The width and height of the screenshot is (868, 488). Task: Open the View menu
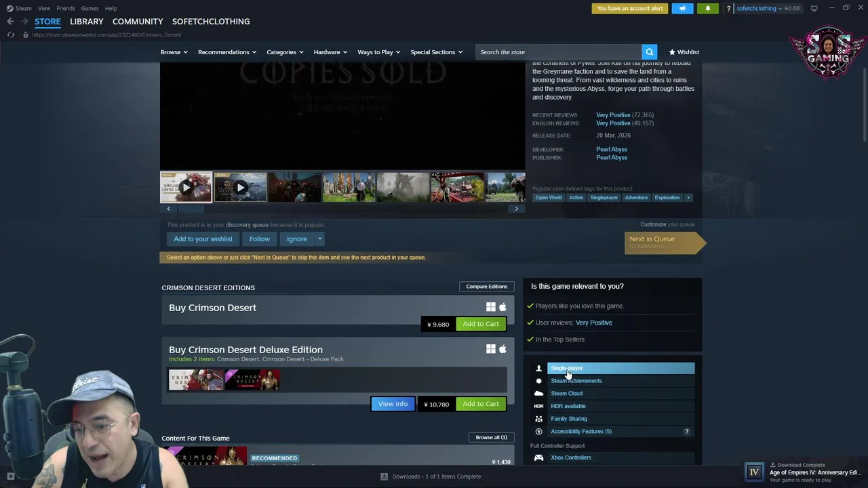(x=44, y=8)
